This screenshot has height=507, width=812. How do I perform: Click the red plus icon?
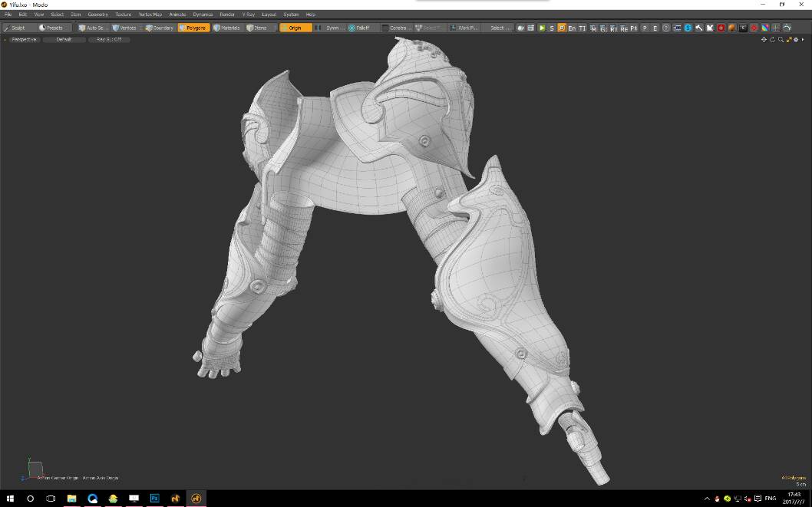coord(721,28)
